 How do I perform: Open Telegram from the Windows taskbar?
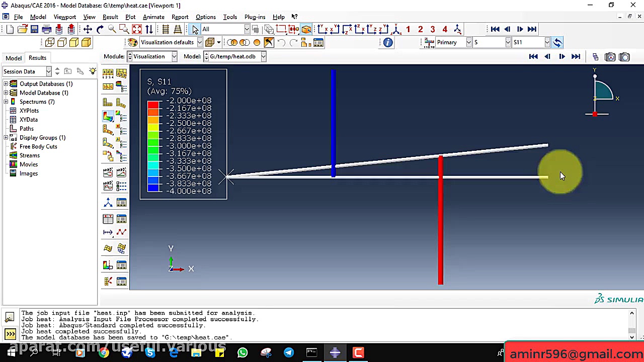tap(288, 352)
